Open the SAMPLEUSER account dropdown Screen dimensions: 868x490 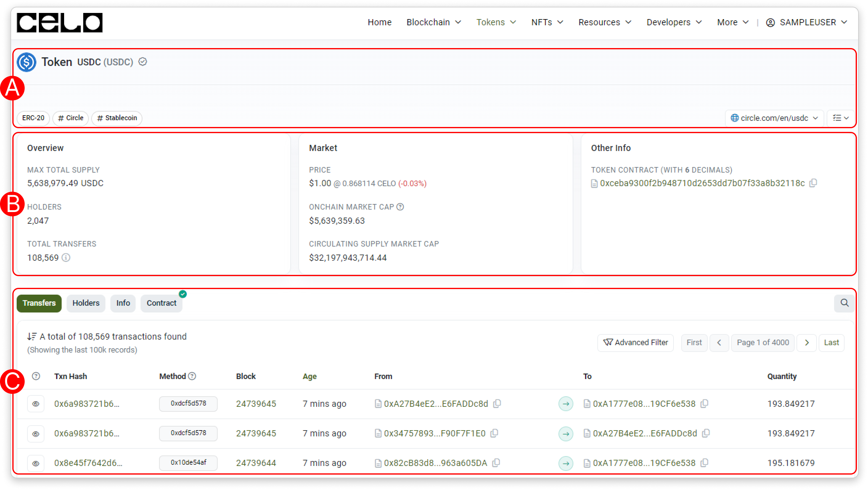pyautogui.click(x=807, y=22)
